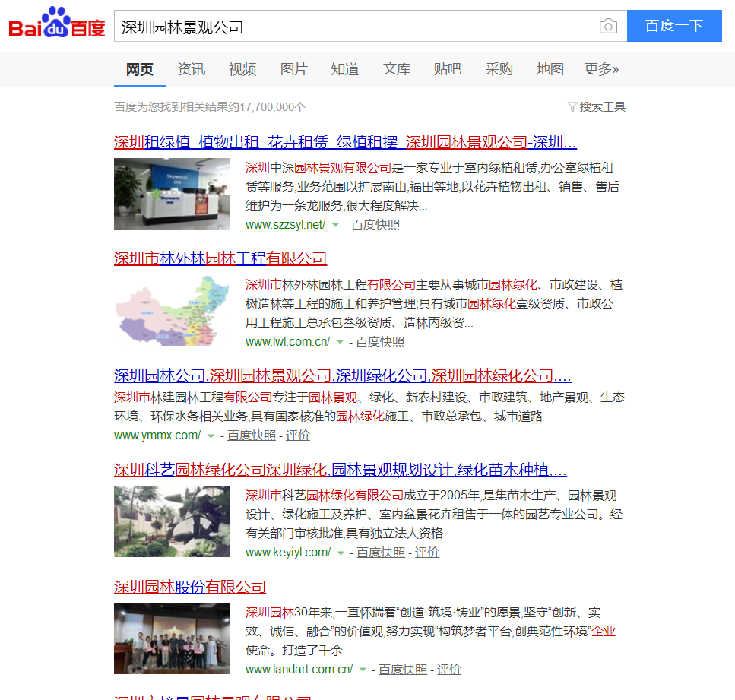Select the 网页 tab
The height and width of the screenshot is (700, 735).
(x=140, y=69)
